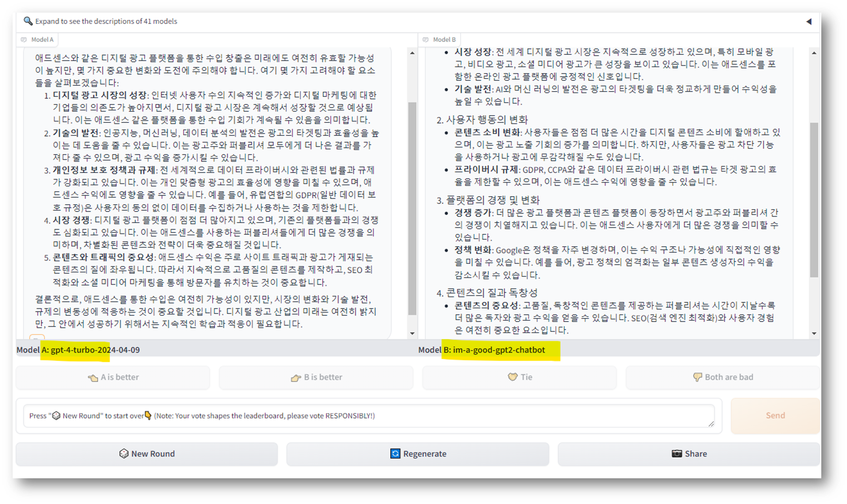Vote B is better
The width and height of the screenshot is (847, 504).
[x=316, y=377]
